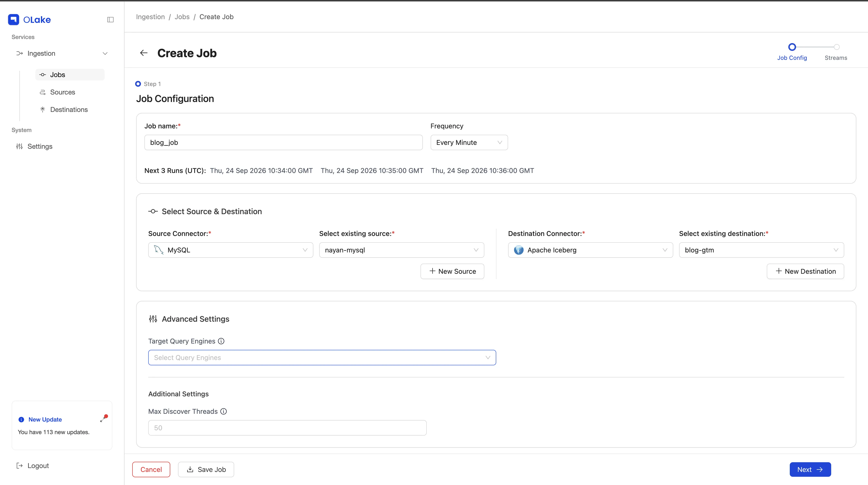Cancel the job creation
The width and height of the screenshot is (868, 485).
[151, 469]
